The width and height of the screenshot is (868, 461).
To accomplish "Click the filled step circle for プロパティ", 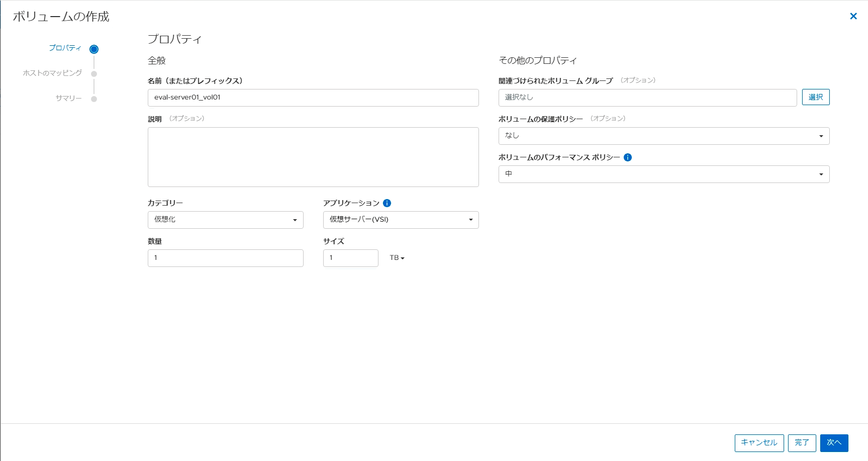I will (x=93, y=49).
